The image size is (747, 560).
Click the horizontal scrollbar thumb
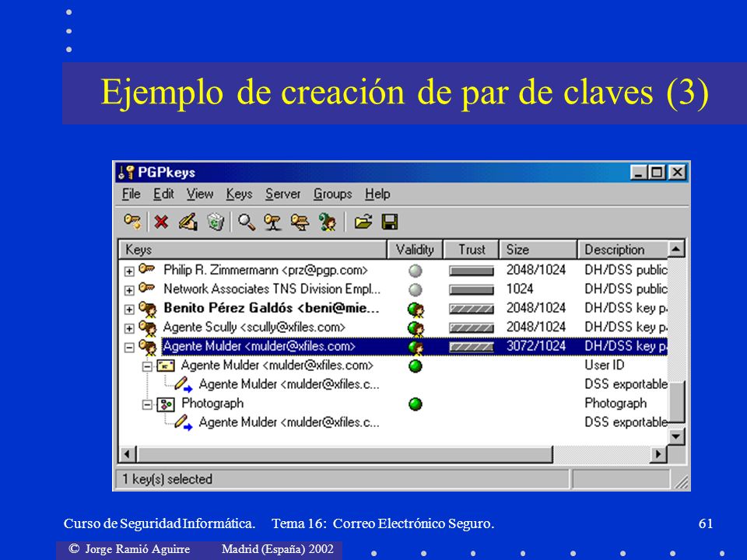tap(345, 454)
